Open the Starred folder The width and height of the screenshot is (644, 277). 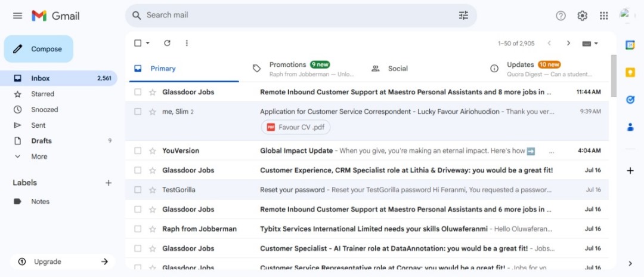click(x=58, y=94)
